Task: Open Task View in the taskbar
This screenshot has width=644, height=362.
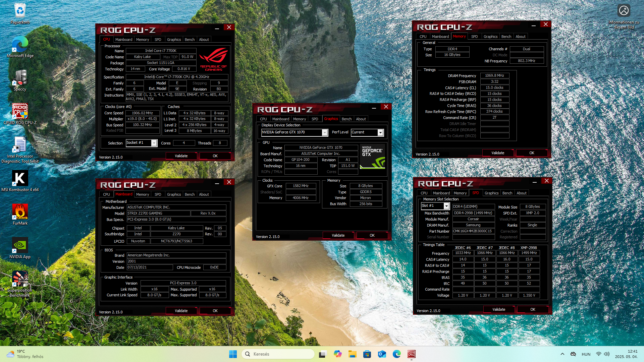Action: [323, 354]
